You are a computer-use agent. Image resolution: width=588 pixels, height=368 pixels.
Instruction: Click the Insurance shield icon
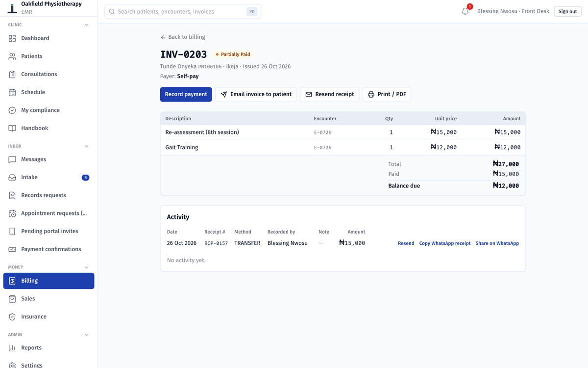pos(12,317)
